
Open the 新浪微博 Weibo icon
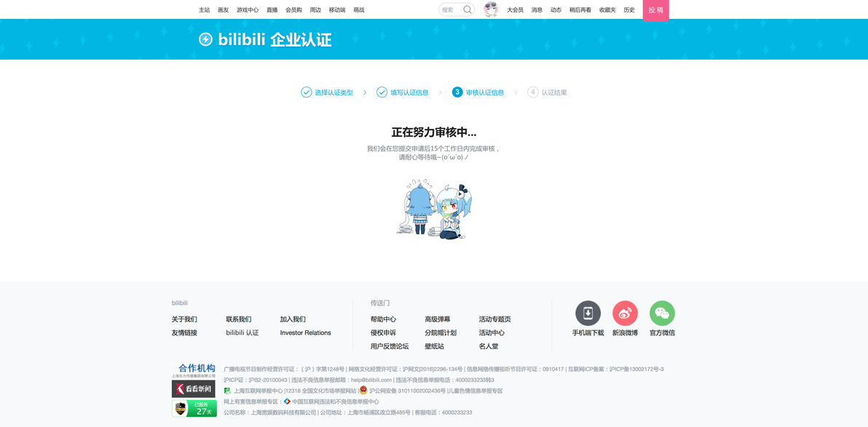(x=625, y=313)
